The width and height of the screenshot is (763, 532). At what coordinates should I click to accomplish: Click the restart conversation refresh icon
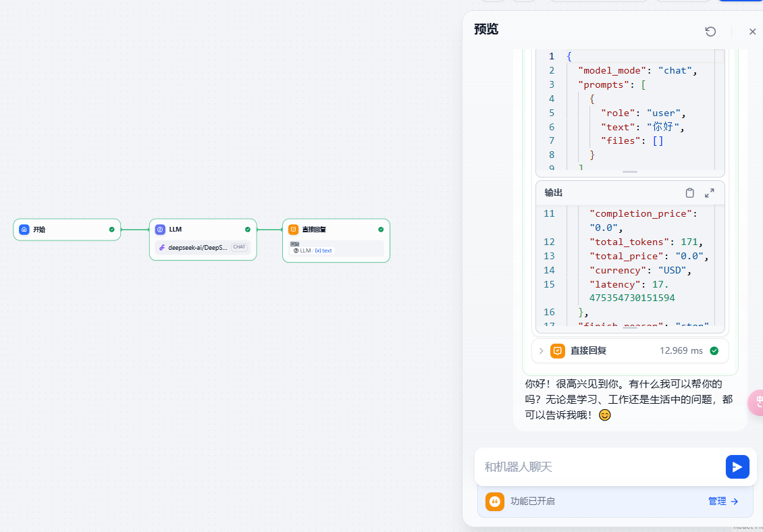tap(710, 32)
